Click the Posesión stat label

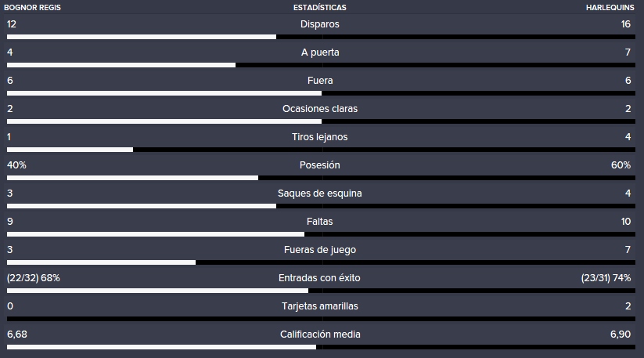tap(319, 165)
